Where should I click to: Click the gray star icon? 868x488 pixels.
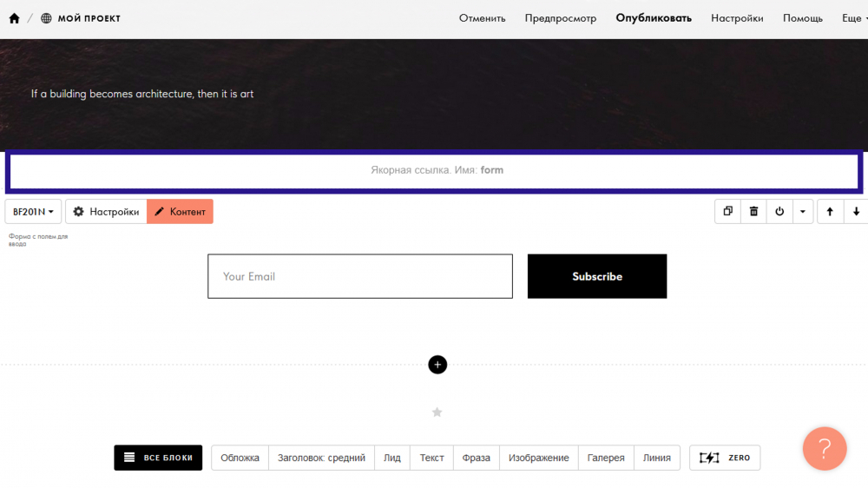(x=437, y=412)
